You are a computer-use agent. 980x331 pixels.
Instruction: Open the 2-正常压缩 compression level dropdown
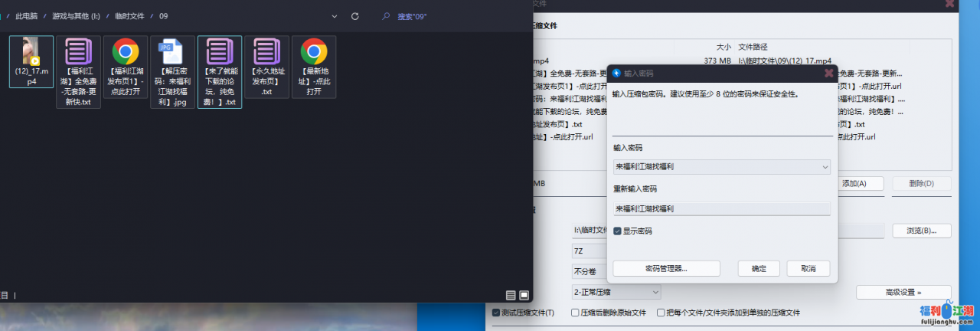[x=655, y=292]
